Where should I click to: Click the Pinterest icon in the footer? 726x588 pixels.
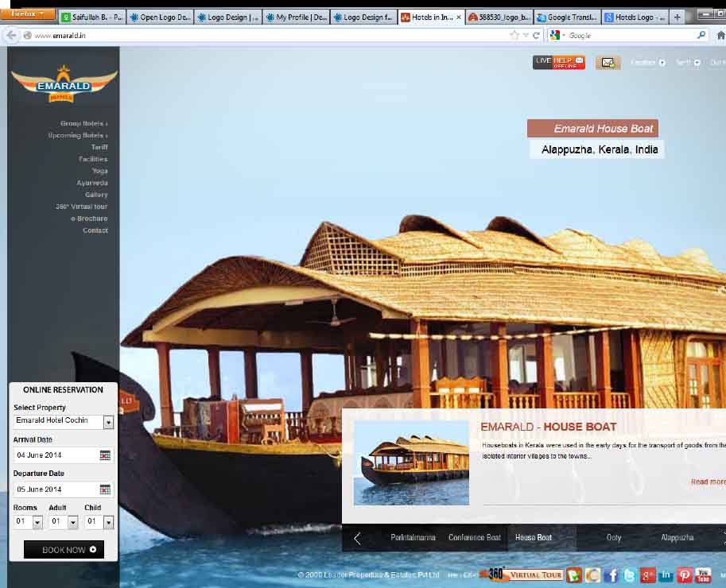(x=685, y=575)
